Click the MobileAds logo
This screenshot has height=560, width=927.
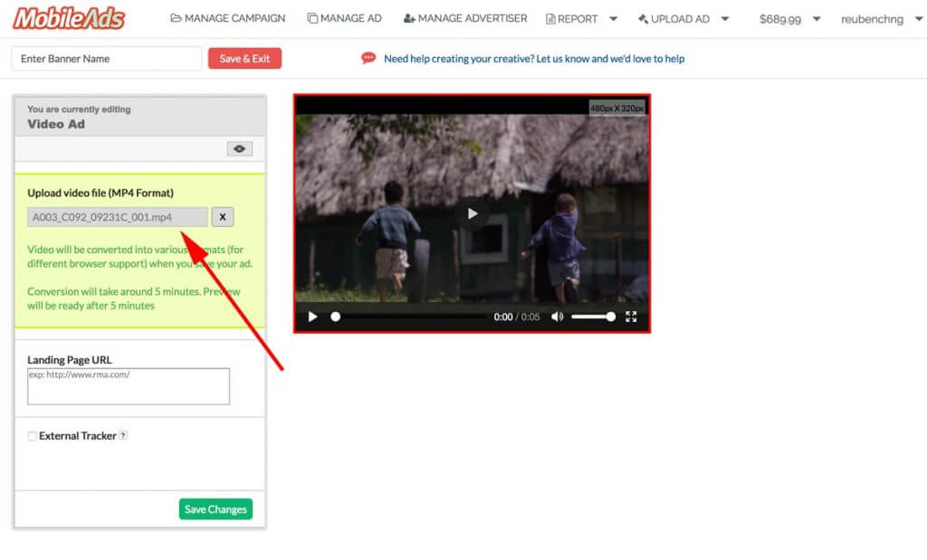(69, 18)
